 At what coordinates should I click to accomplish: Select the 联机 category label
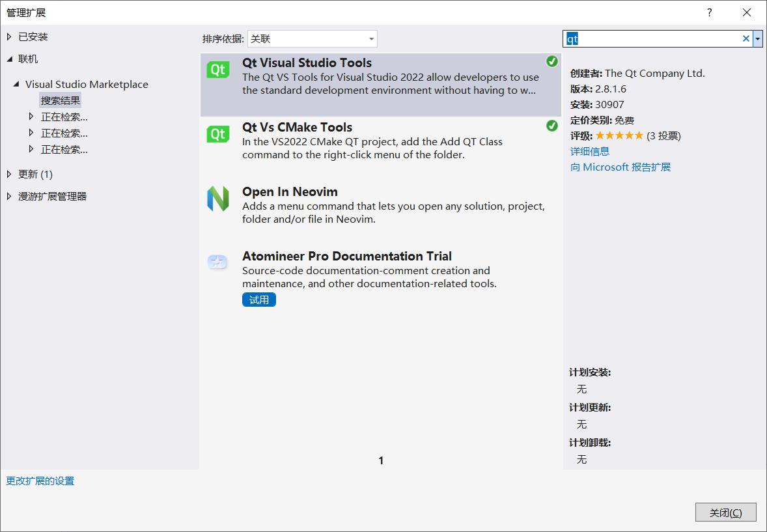pos(28,59)
